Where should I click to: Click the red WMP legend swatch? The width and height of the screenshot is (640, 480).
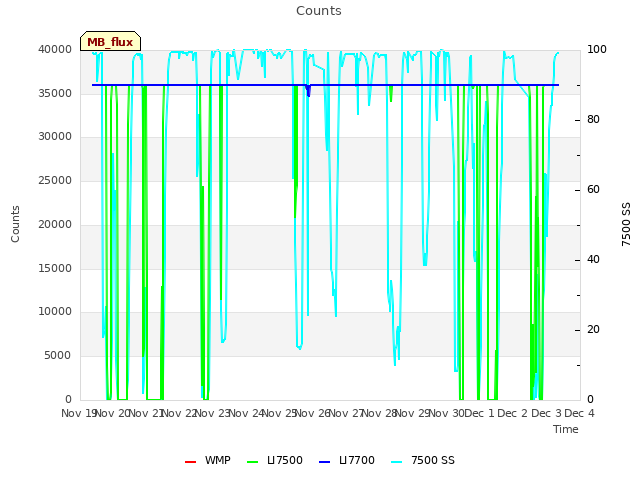click(x=191, y=462)
